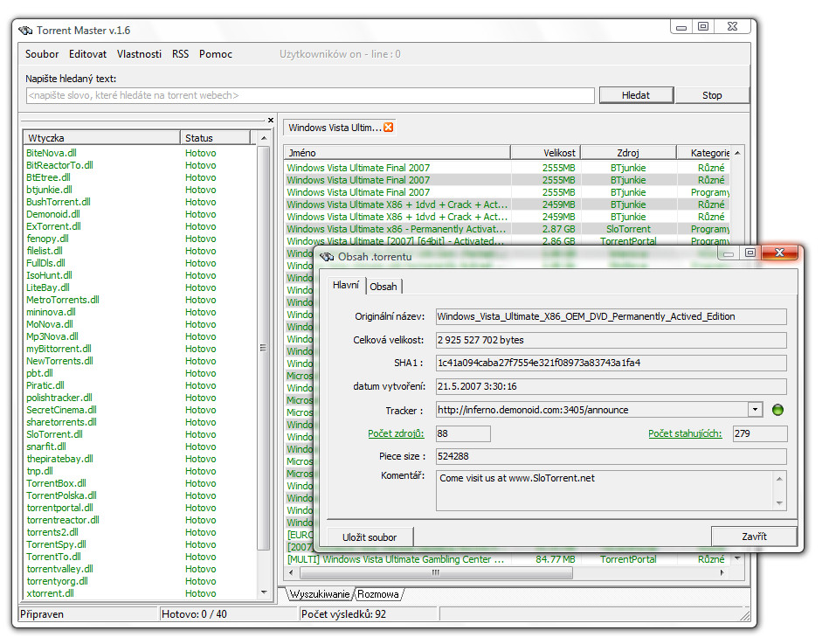
Task: Select xtorrent.dll in the plugin list
Action: 50,594
